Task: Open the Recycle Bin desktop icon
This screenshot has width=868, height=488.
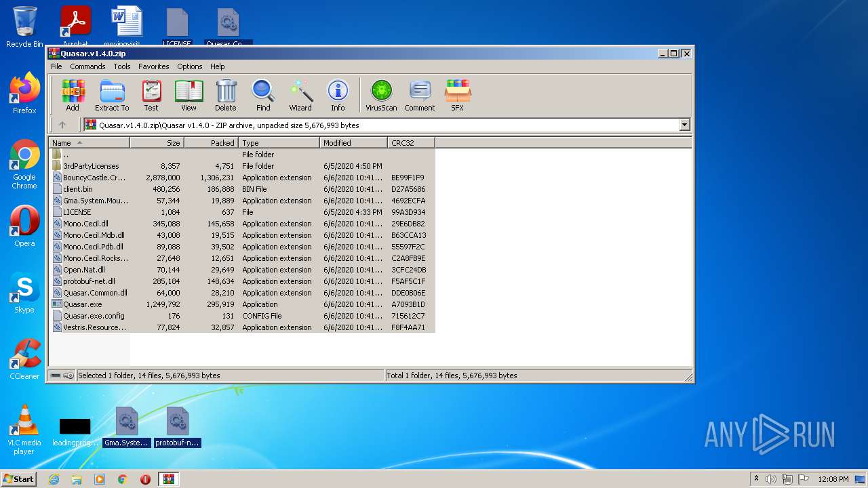Action: click(24, 27)
